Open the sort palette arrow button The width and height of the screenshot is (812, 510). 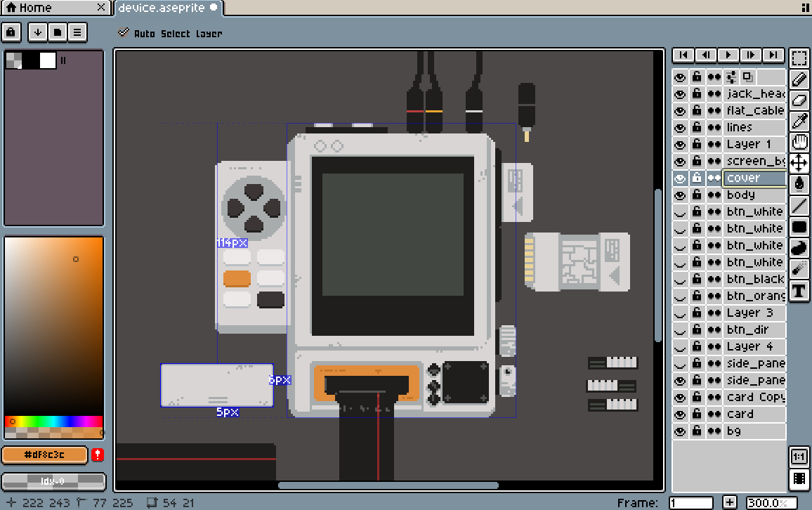click(37, 32)
